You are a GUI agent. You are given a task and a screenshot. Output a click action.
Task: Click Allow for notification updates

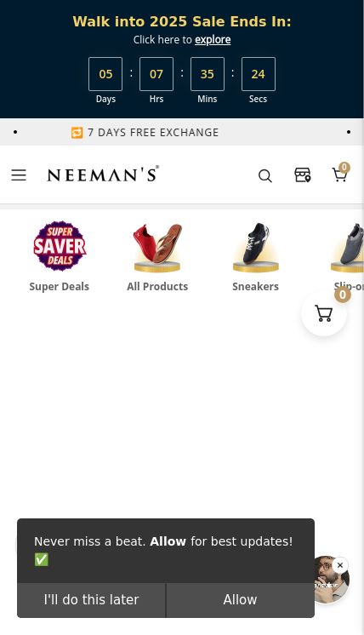240,600
